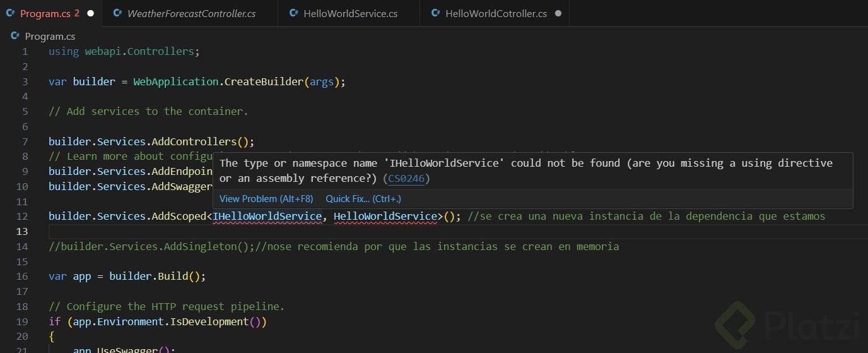The width and height of the screenshot is (868, 353).
Task: Click the C# icon in Program.cs breadcrumb
Action: [16, 37]
